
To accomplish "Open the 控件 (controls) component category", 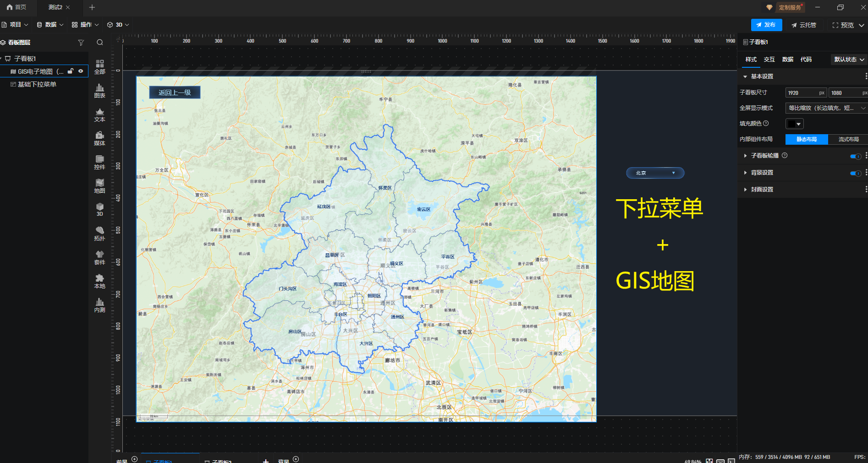I will [99, 162].
